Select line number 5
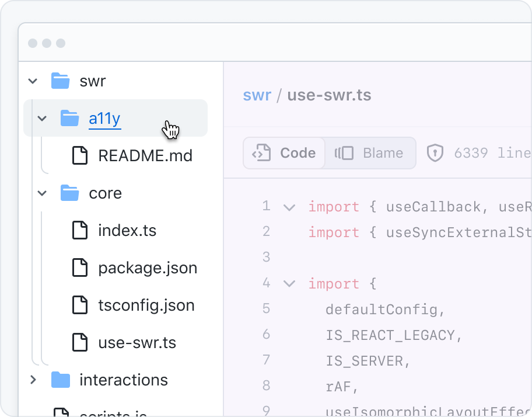The width and height of the screenshot is (532, 417). click(267, 309)
